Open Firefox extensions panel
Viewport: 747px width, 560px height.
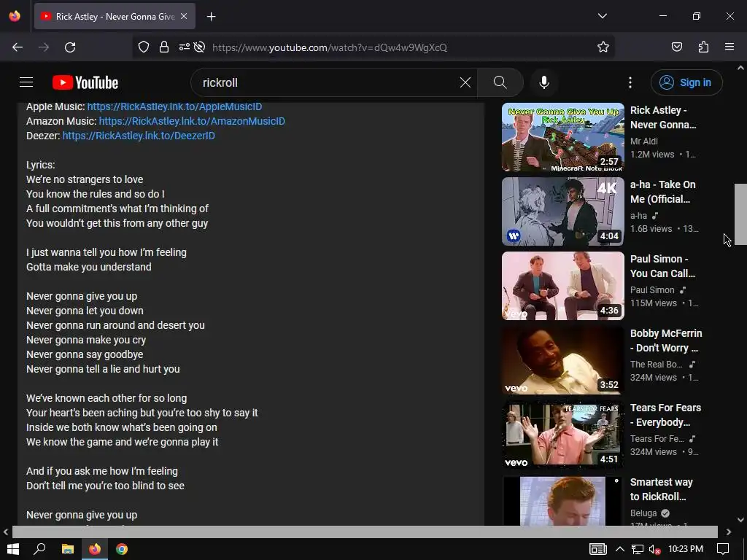(703, 47)
